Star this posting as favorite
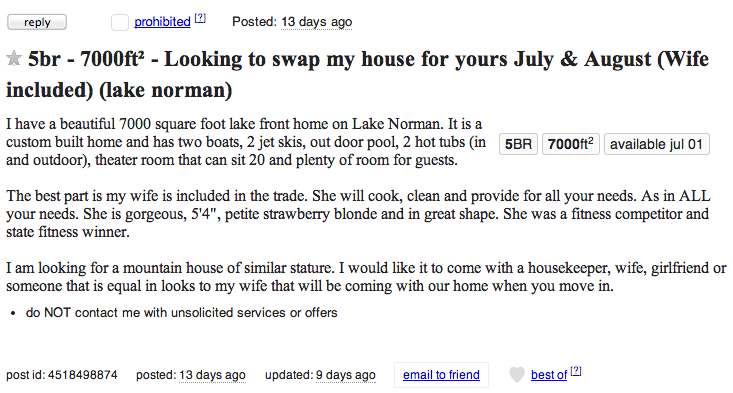Image resolution: width=733 pixels, height=393 pixels. [14, 58]
